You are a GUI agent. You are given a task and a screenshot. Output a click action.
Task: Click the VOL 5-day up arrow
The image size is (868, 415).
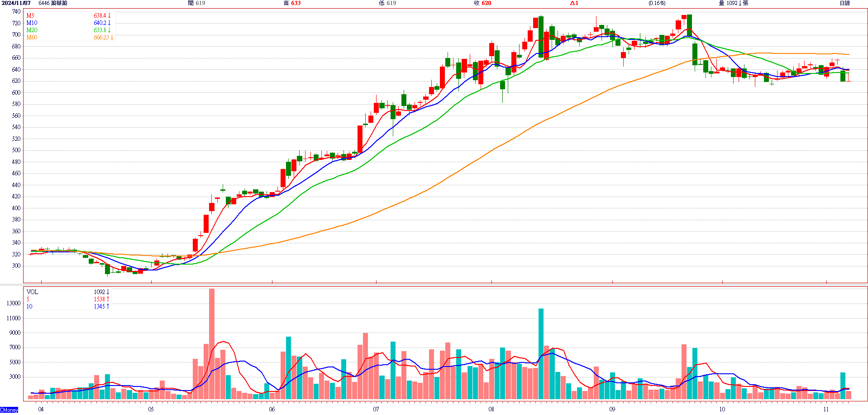(x=108, y=299)
